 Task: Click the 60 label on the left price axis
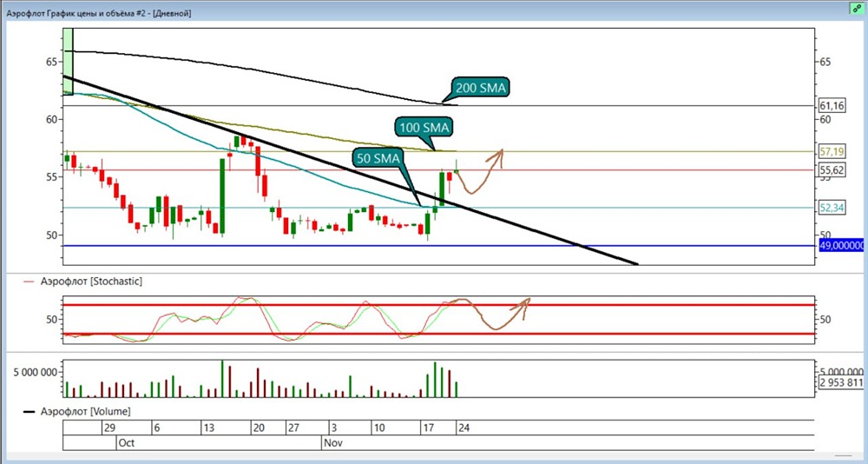[50, 119]
